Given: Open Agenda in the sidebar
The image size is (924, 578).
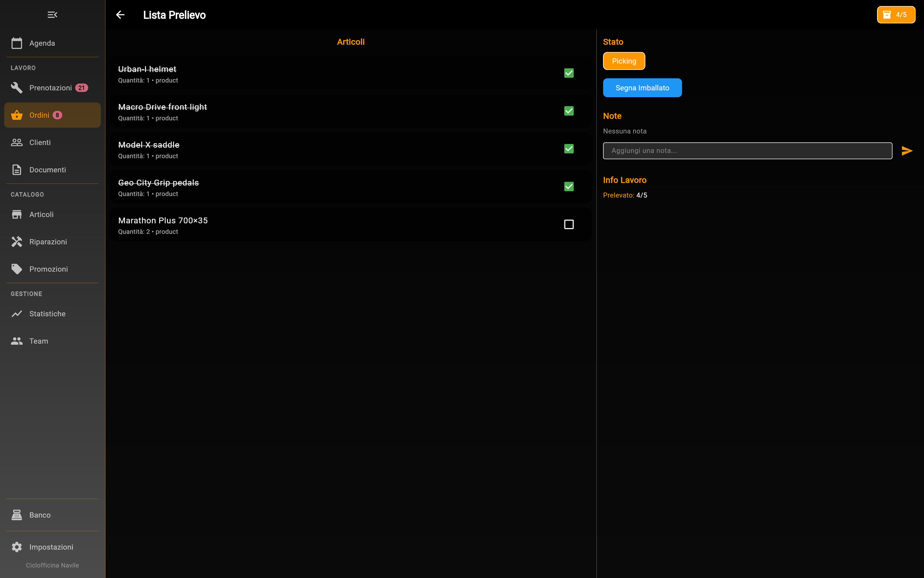Looking at the screenshot, I should click(52, 43).
